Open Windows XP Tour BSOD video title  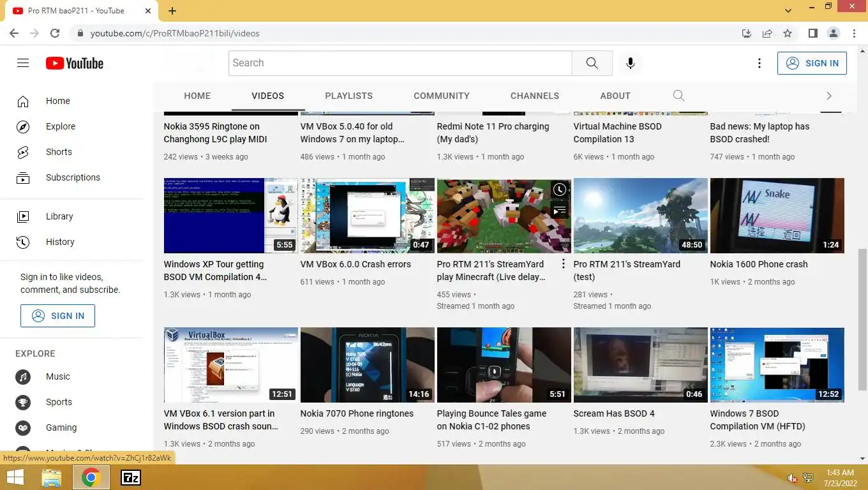click(x=215, y=271)
